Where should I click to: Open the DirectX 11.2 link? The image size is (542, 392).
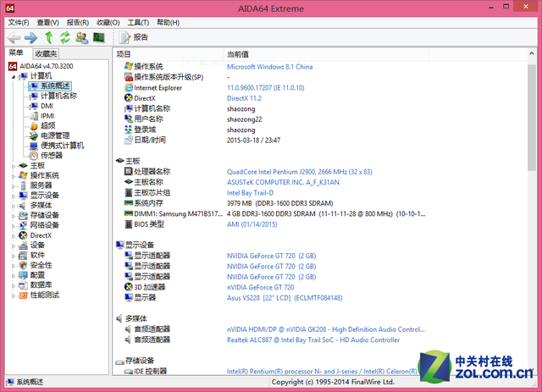click(x=244, y=98)
